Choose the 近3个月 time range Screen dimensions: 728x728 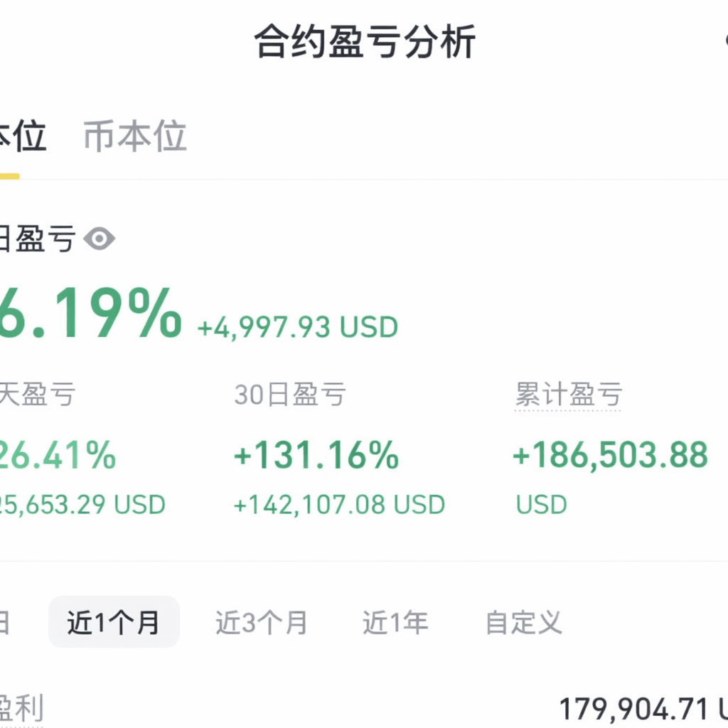pos(261,623)
